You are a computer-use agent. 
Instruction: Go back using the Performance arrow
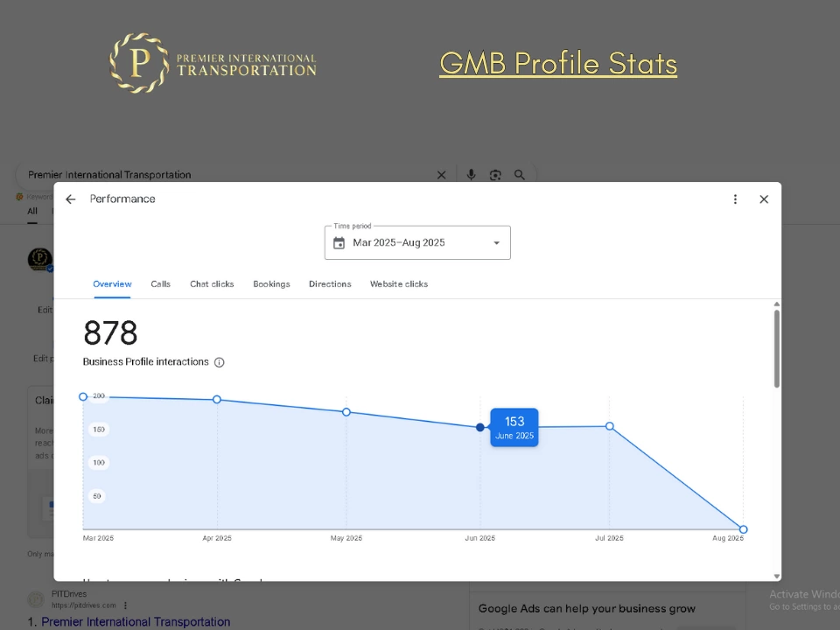[71, 199]
